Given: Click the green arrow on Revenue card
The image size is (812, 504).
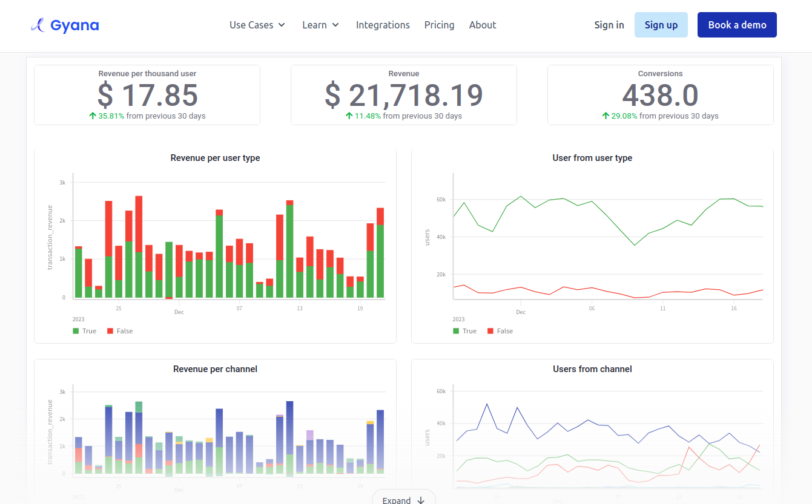Looking at the screenshot, I should coord(349,116).
